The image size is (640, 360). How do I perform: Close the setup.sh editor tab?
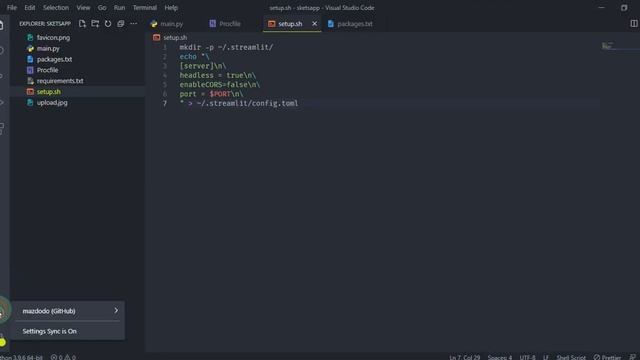tap(314, 24)
